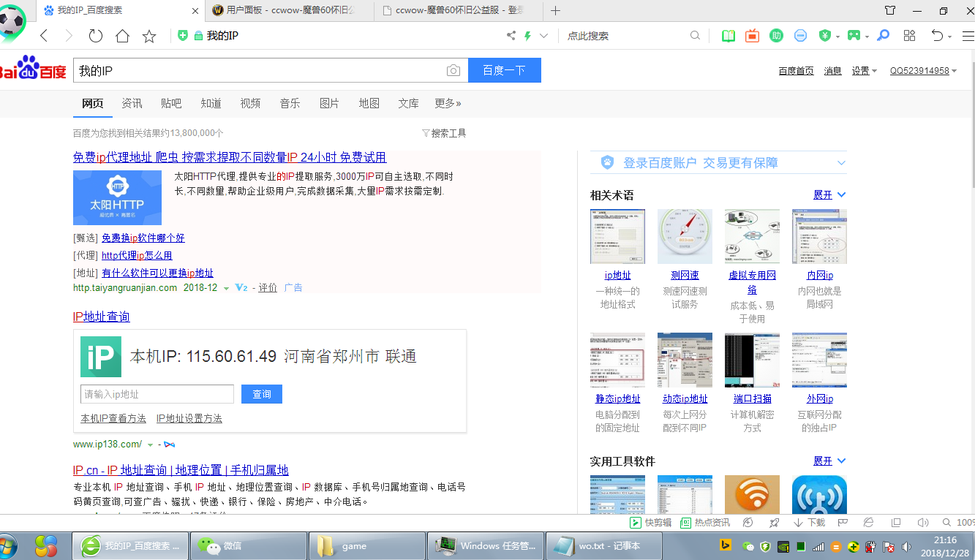975x560 pixels.
Task: Click the orange TV icon in toolbar
Action: [x=752, y=36]
